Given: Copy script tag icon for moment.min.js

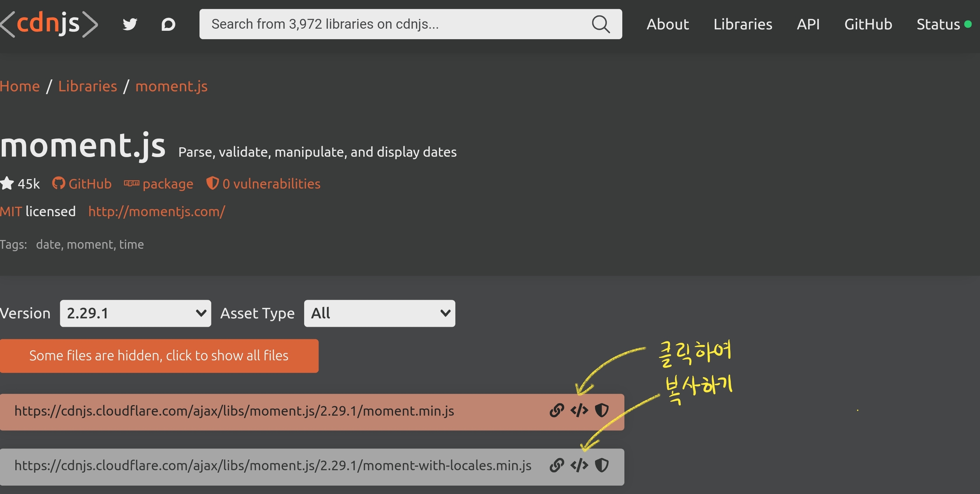Looking at the screenshot, I should coord(579,410).
